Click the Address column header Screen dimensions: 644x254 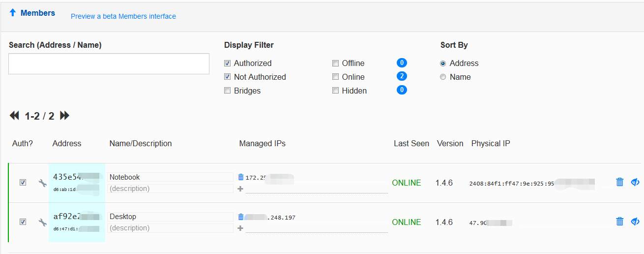[67, 144]
